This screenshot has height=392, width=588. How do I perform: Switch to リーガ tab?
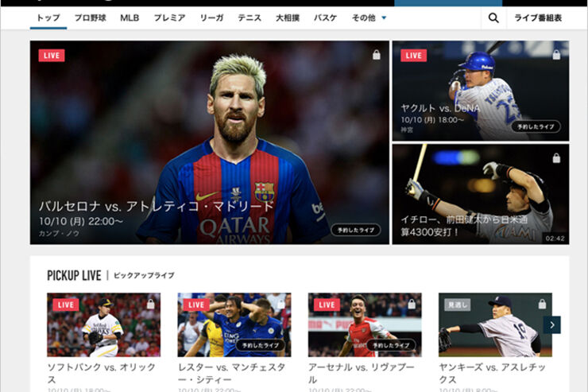pos(211,17)
